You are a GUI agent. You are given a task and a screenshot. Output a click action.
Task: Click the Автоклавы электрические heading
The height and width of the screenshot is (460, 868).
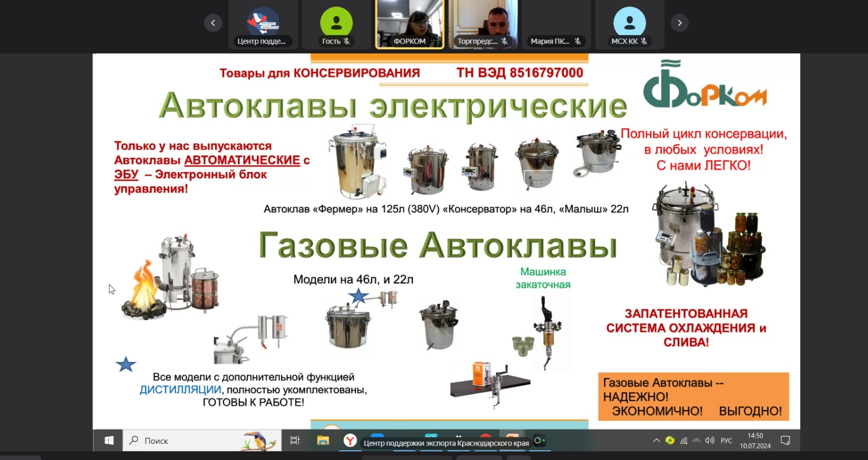tap(393, 105)
